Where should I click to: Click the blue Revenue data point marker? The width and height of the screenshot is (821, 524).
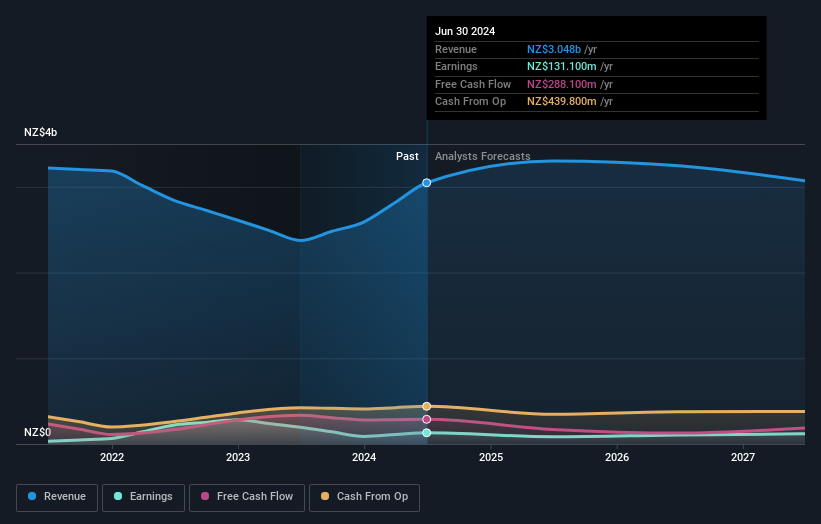click(427, 183)
